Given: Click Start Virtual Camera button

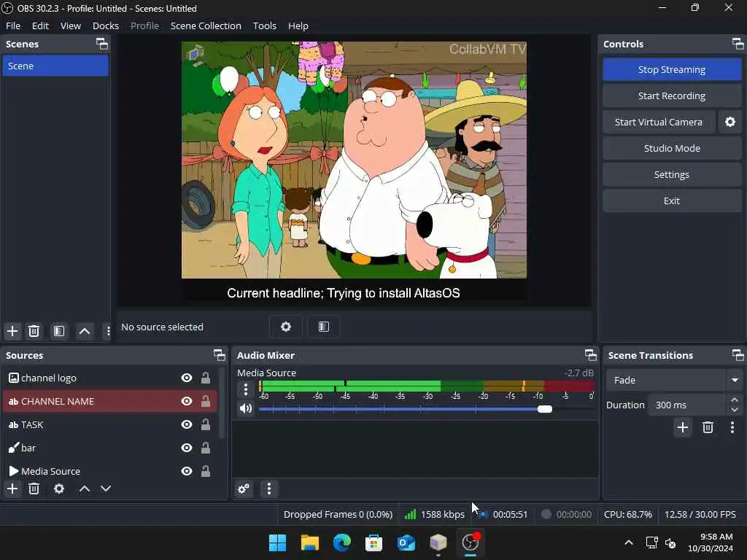Looking at the screenshot, I should (659, 122).
